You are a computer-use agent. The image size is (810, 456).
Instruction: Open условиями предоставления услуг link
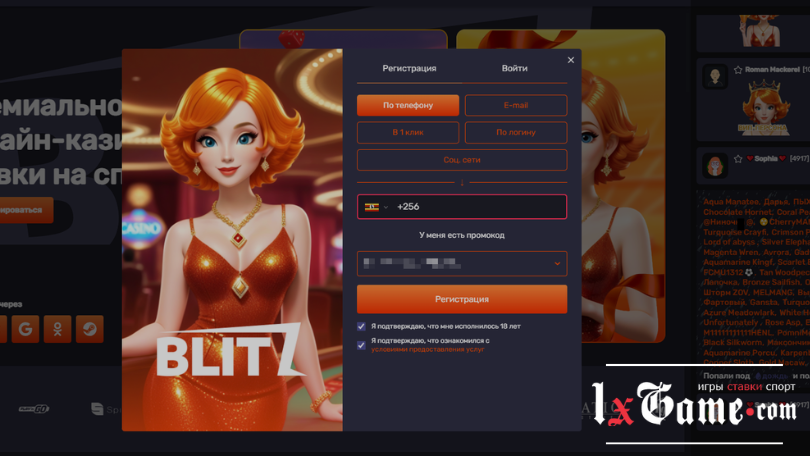tap(427, 350)
